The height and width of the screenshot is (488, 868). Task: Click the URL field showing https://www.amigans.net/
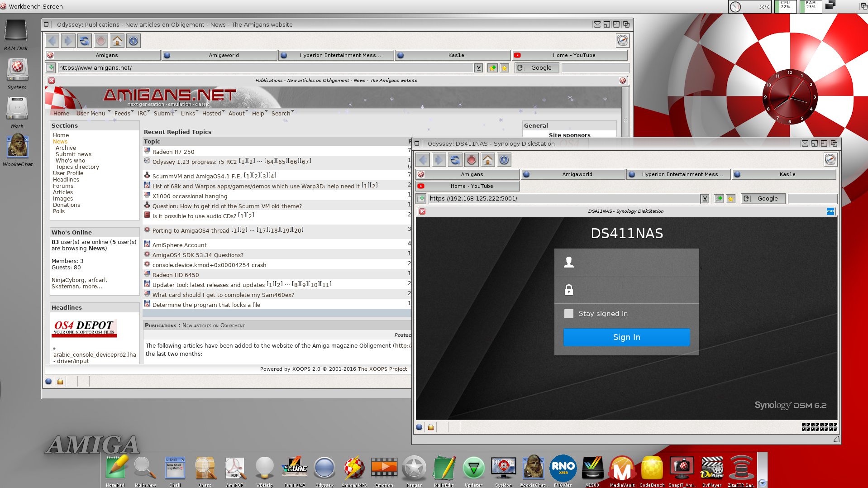[x=266, y=68]
